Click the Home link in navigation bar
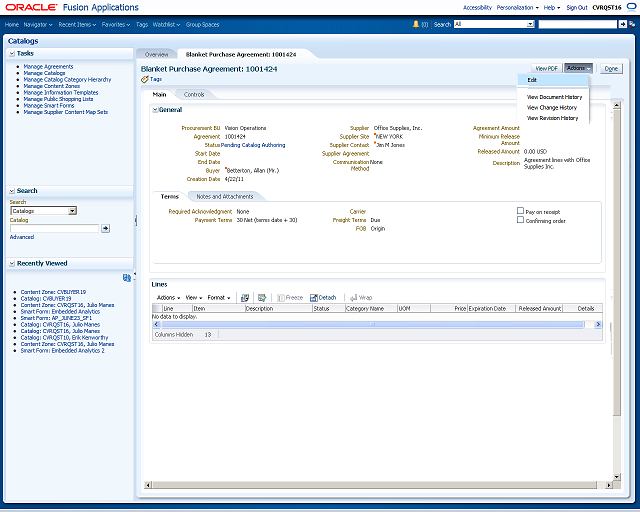640x512 pixels. click(11, 24)
